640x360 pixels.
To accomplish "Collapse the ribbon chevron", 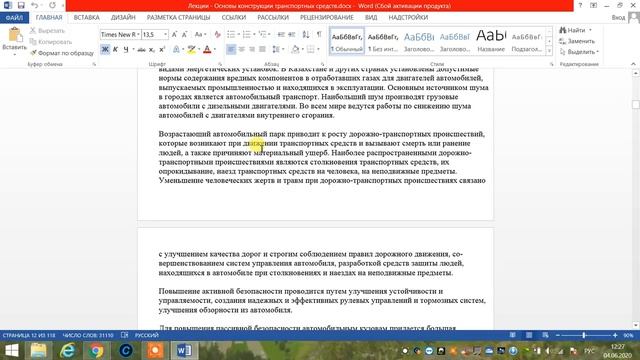I will pyautogui.click(x=633, y=64).
